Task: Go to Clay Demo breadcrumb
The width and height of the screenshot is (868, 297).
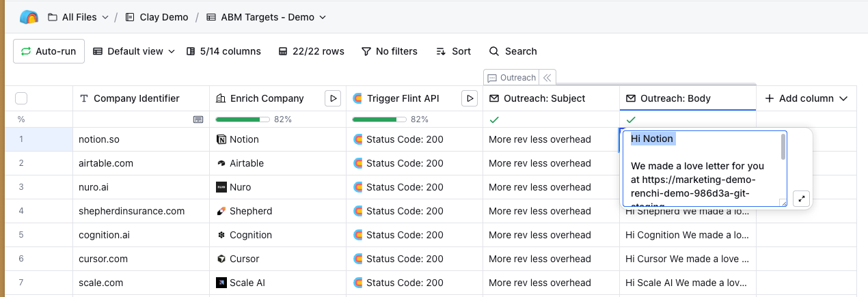Action: coord(157,17)
